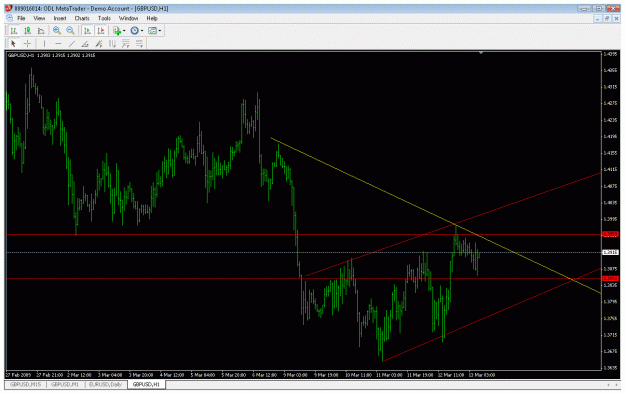Expand the Periods dropdown arrow
625x394 pixels.
142,31
